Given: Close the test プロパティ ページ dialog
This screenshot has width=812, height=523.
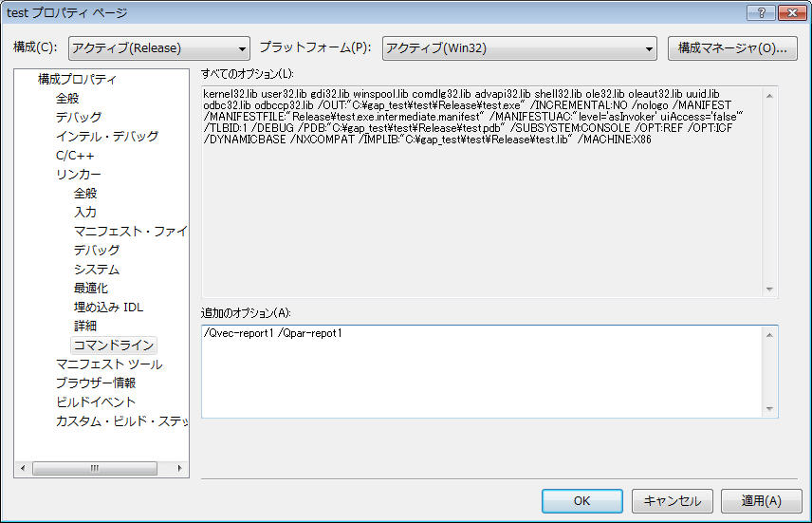Looking at the screenshot, I should pyautogui.click(x=792, y=12).
